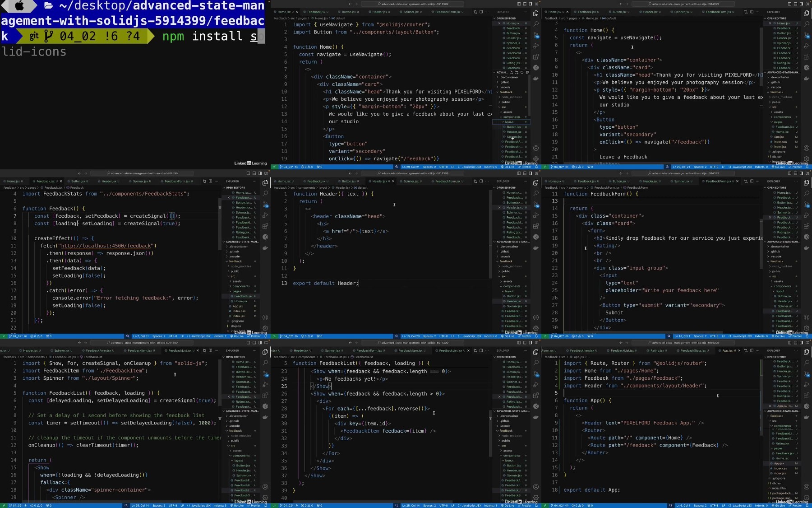Split the editor in the Header.jsx window

tap(481, 181)
